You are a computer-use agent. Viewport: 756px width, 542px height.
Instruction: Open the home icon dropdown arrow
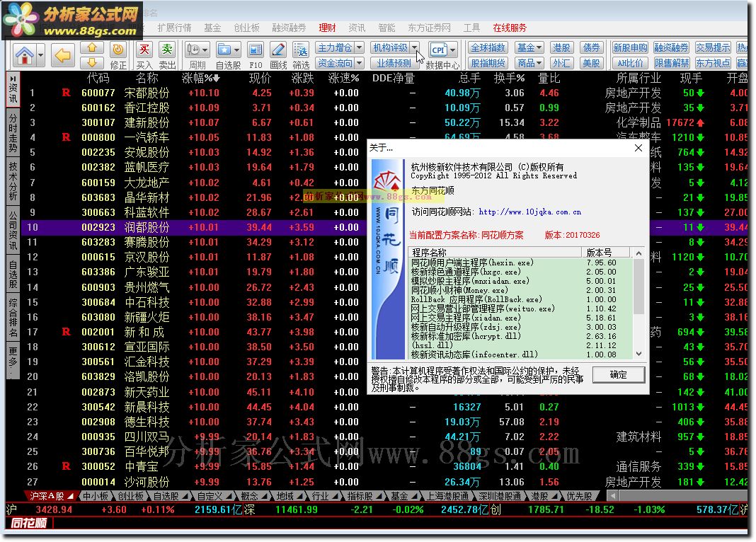tap(40, 55)
